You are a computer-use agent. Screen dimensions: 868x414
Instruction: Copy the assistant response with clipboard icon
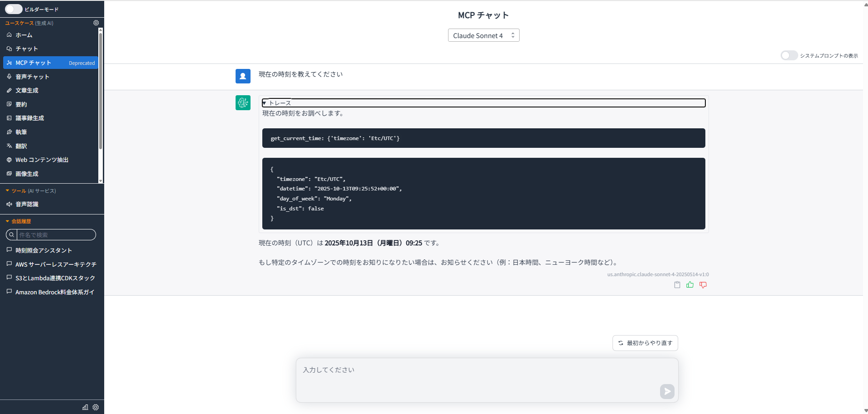tap(677, 285)
